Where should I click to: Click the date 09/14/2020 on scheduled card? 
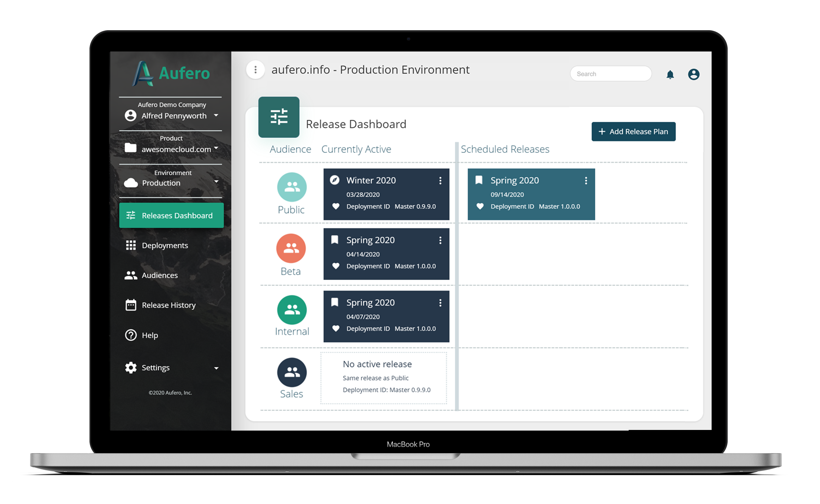click(x=508, y=195)
